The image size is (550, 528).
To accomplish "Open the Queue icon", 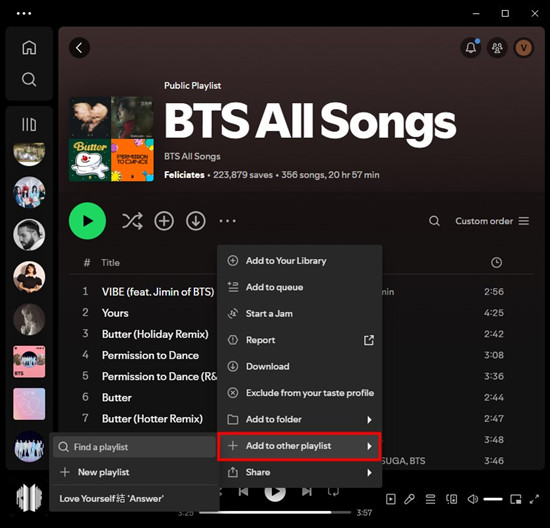I will (x=430, y=499).
